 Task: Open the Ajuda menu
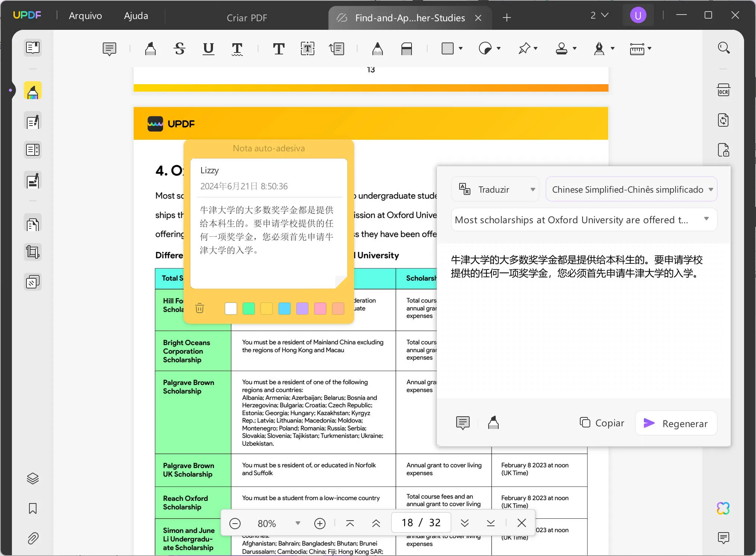pos(136,16)
